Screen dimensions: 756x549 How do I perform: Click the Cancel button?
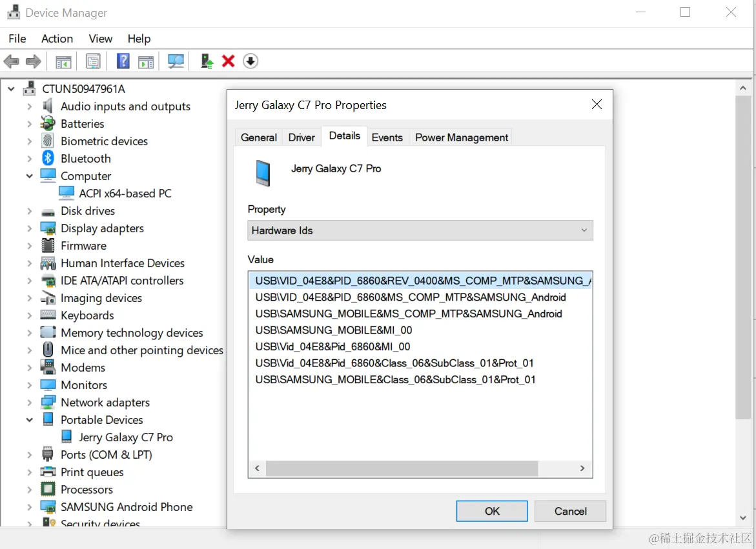(570, 511)
